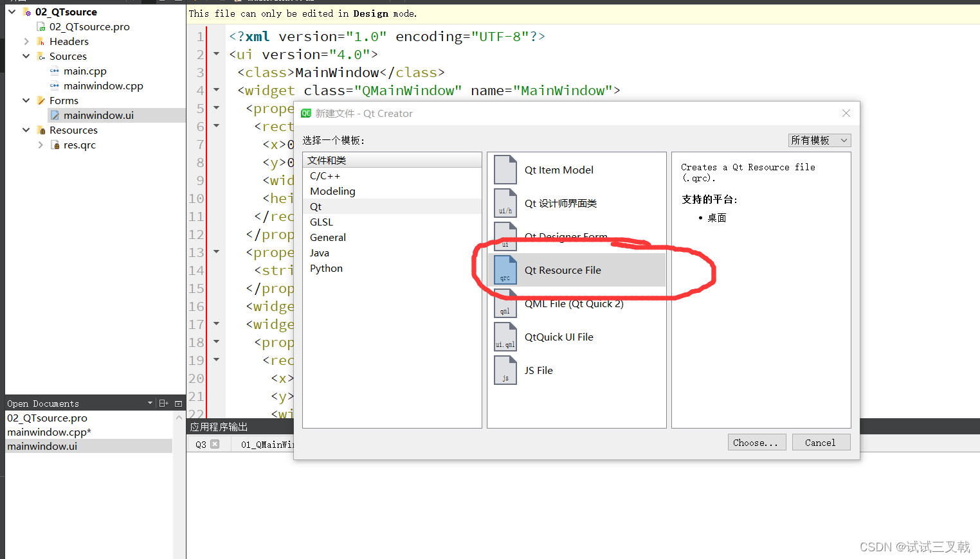Screen dimensions: 980x559
Task: Select res.qrc in project tree
Action: (80, 145)
